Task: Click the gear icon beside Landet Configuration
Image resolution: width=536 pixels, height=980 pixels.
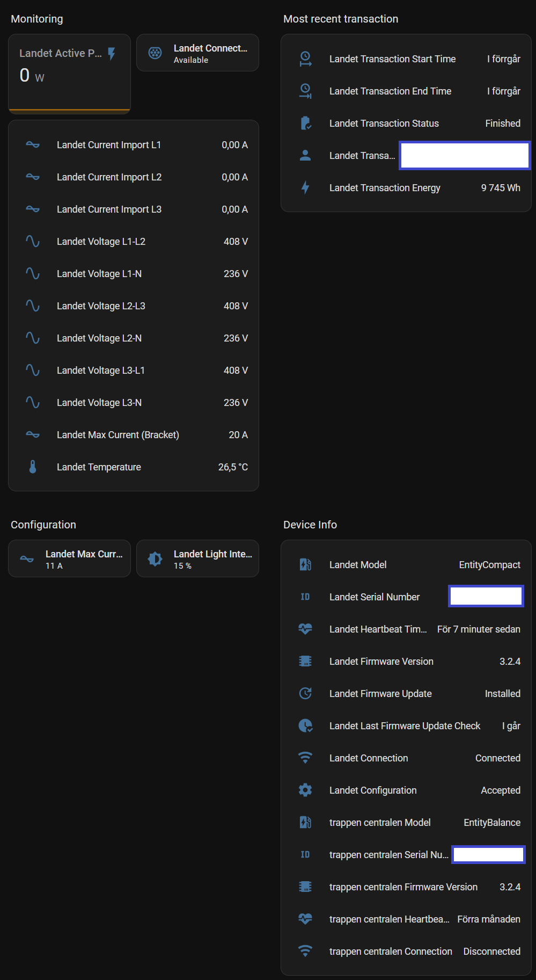Action: click(305, 790)
